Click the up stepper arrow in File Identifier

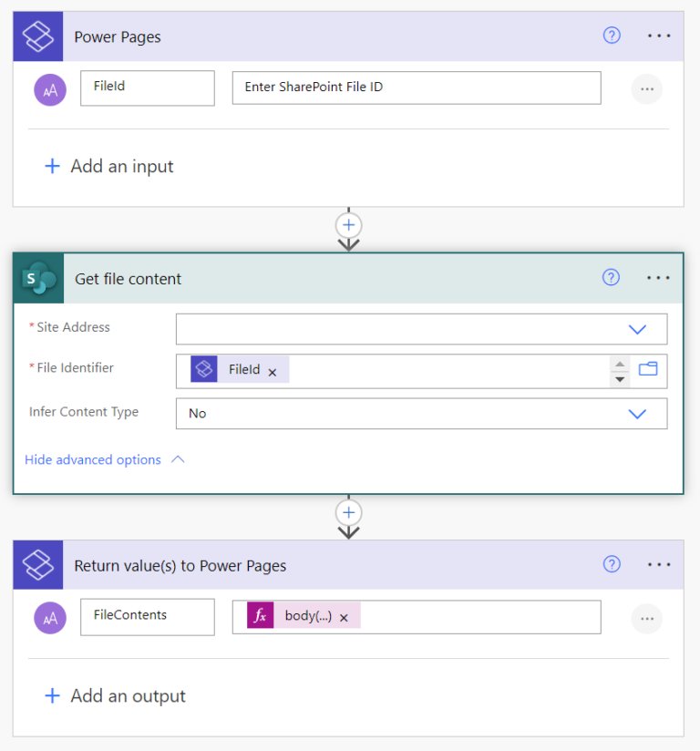pos(620,363)
